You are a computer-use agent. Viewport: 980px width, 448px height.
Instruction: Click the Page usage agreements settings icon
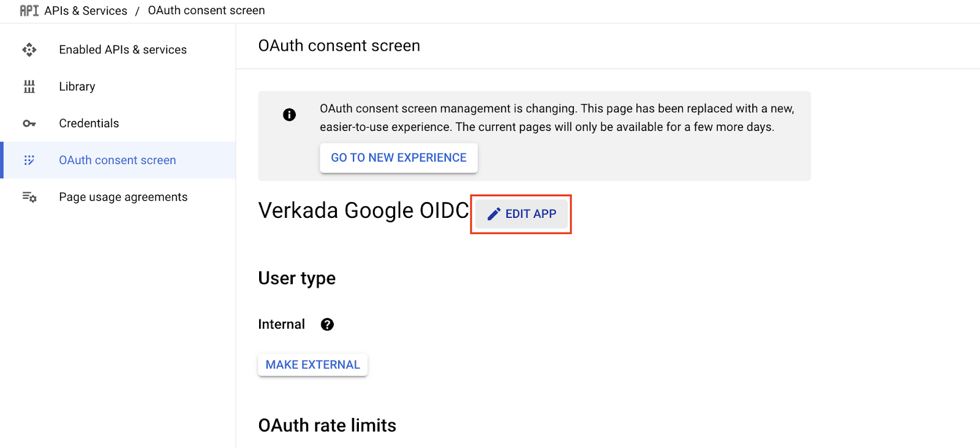29,197
